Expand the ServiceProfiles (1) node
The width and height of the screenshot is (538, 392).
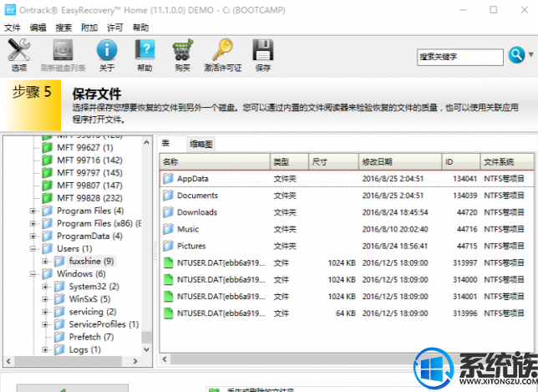[45, 324]
